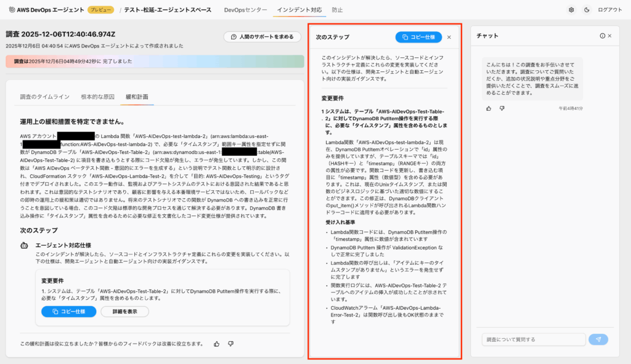Open the DevOpsセンター tab

click(245, 10)
